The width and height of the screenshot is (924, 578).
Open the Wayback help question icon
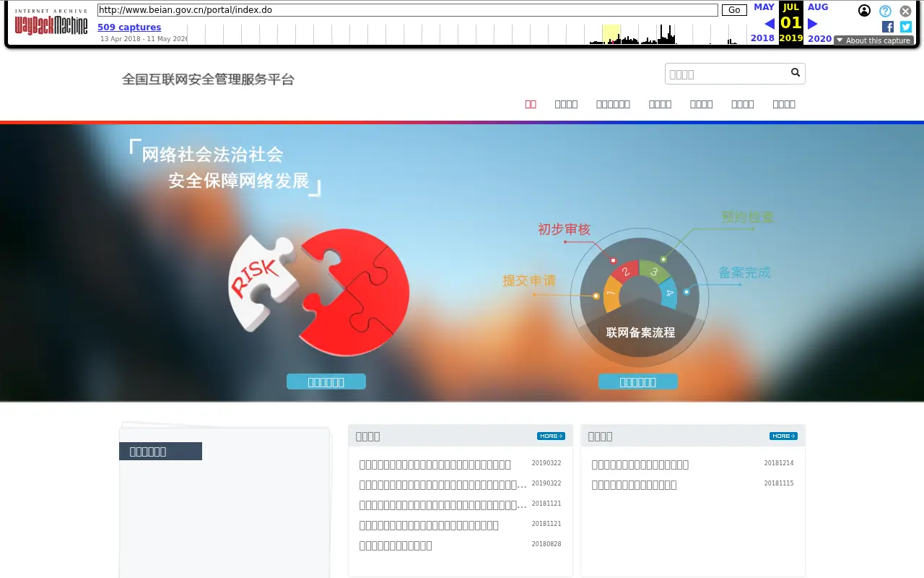(x=885, y=11)
